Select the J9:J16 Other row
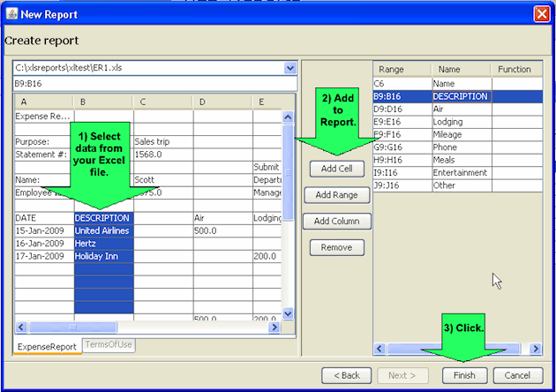This screenshot has height=392, width=556. tap(458, 186)
